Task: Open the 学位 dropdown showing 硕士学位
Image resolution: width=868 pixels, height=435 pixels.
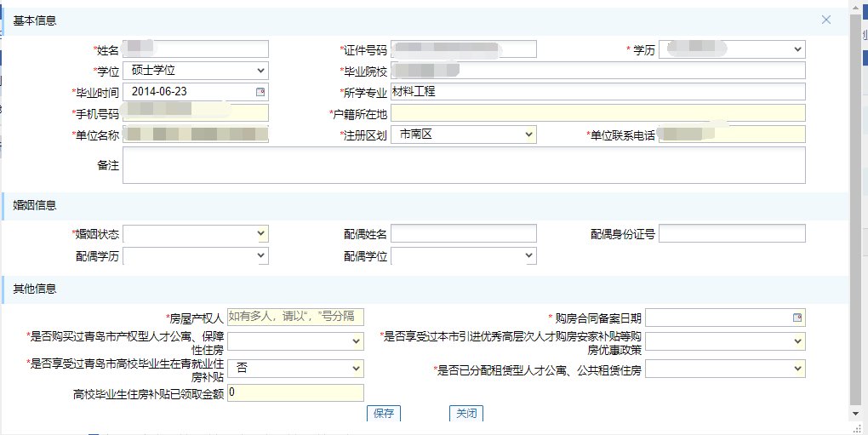Action: point(260,71)
